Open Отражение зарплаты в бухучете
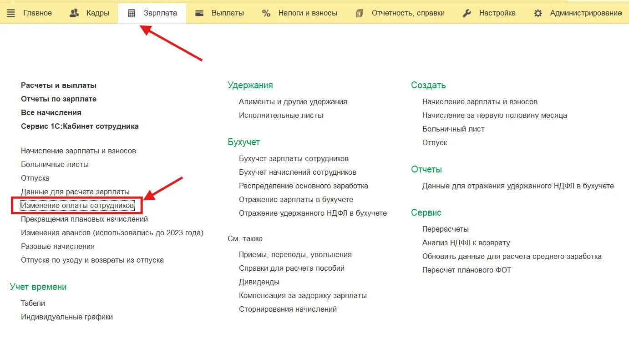Image resolution: width=629 pixels, height=364 pixels. tap(296, 199)
